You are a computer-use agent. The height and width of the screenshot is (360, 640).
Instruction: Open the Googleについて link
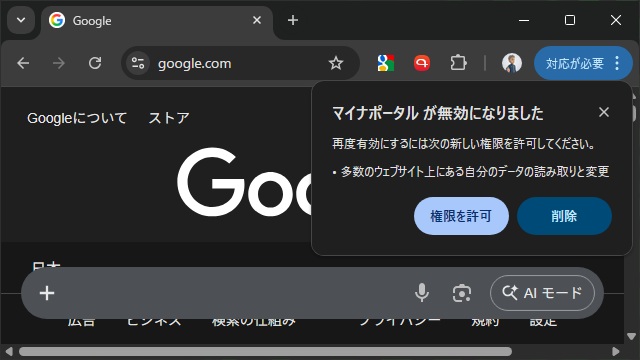click(x=77, y=118)
